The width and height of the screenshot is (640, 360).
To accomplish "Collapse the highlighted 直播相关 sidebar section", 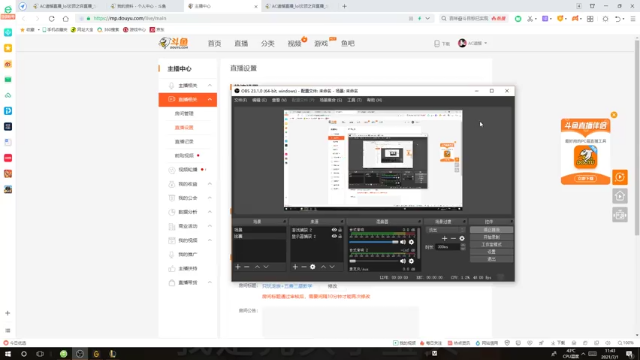I will (210, 99).
